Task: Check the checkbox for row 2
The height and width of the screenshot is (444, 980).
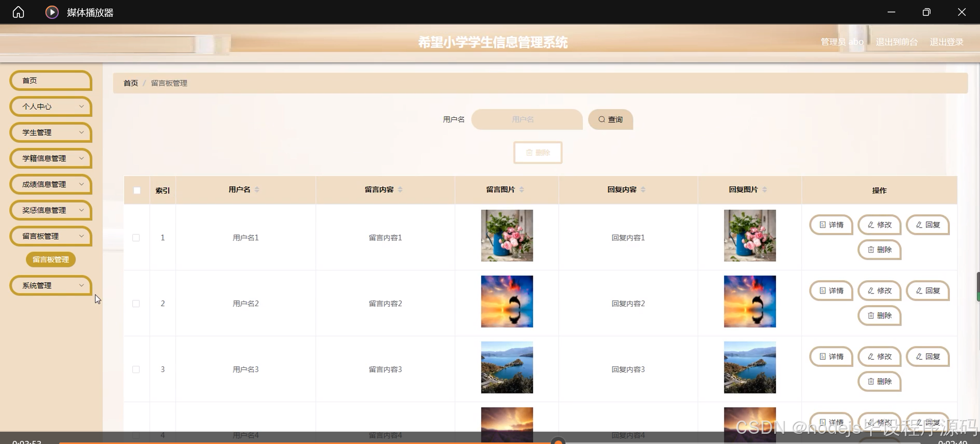Action: click(136, 304)
